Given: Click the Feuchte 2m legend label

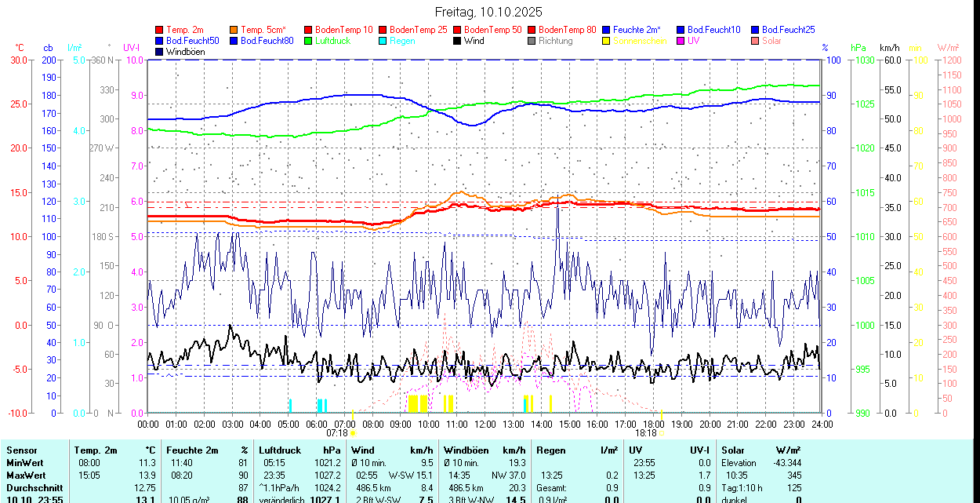Looking at the screenshot, I should point(637,30).
